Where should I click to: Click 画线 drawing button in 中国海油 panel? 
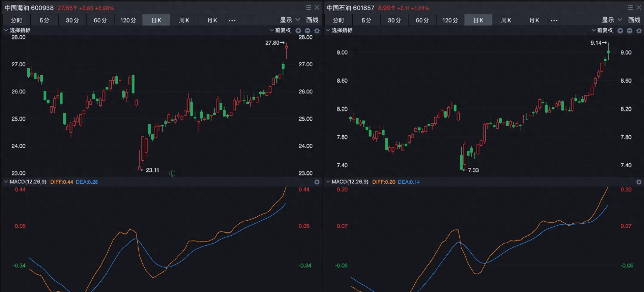tap(312, 20)
